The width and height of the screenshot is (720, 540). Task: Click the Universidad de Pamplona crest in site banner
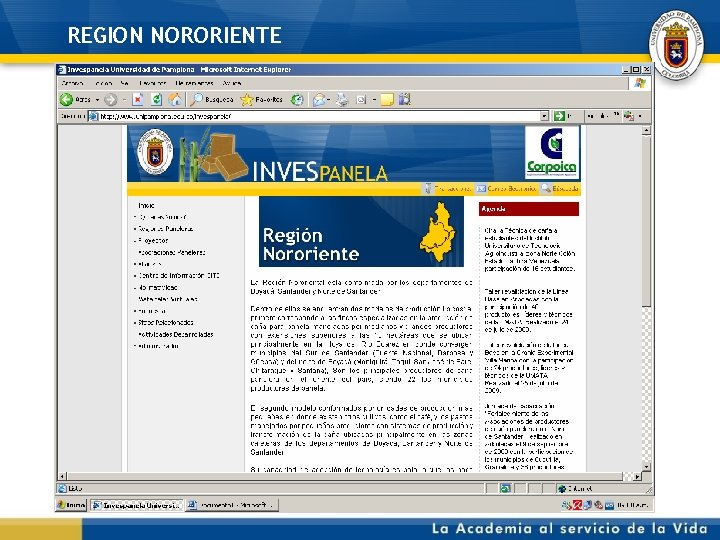coord(155,152)
